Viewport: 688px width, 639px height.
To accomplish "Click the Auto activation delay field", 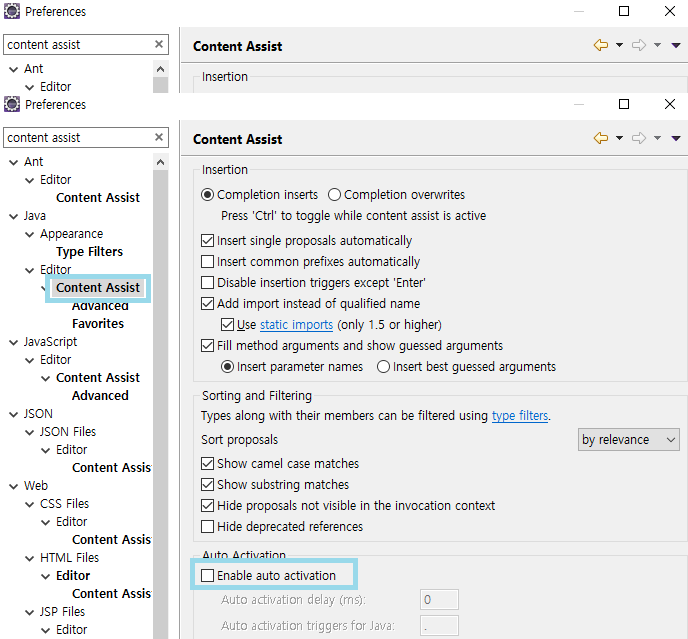I will (439, 600).
